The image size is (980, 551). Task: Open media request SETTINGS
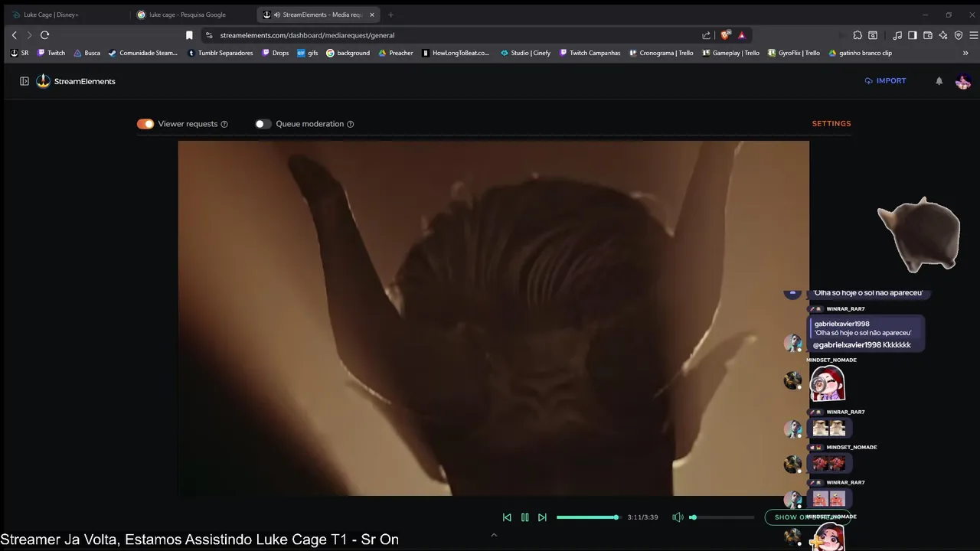[831, 123]
